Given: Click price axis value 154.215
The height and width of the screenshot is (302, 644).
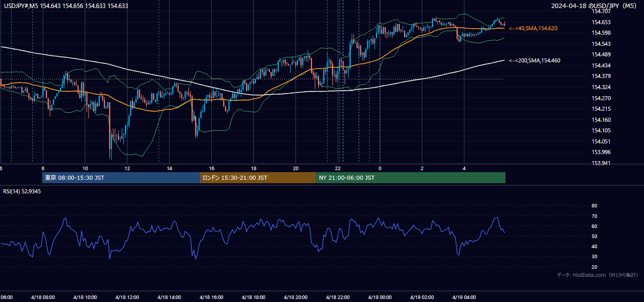Looking at the screenshot, I should (x=601, y=109).
